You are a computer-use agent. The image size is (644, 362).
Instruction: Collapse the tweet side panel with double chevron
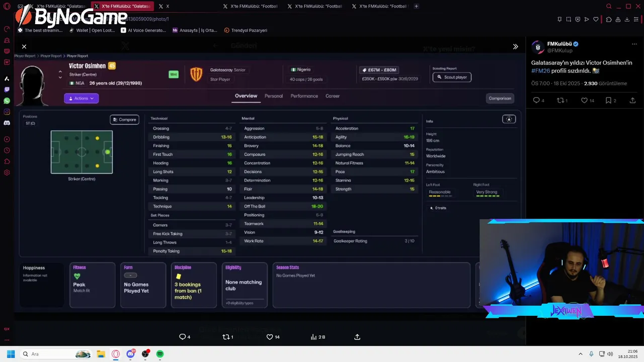pos(515,46)
